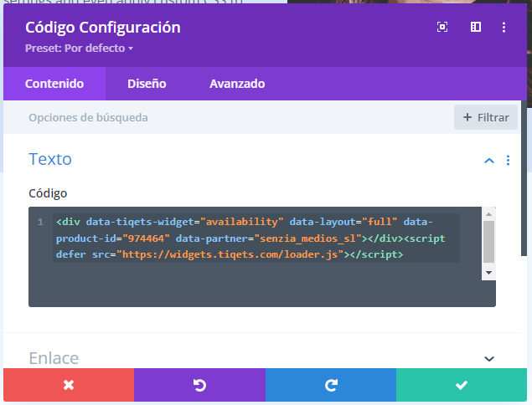Collapse the Texto section chevron

(489, 161)
